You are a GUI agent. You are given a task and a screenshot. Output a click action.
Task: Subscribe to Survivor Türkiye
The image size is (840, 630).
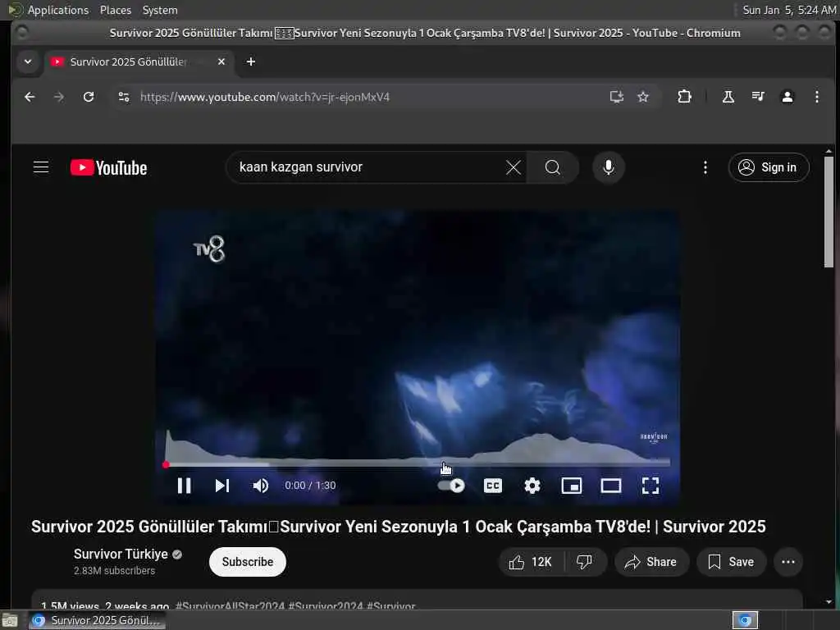tap(248, 561)
